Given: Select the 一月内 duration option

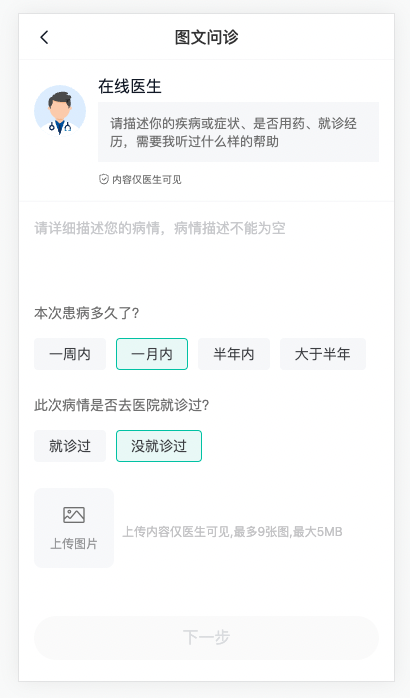Looking at the screenshot, I should coord(152,354).
